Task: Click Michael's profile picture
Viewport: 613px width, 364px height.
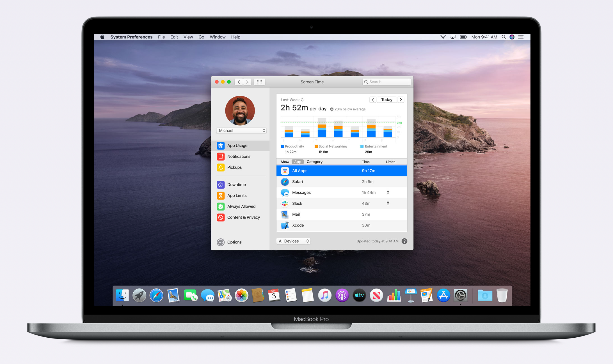Action: point(240,110)
